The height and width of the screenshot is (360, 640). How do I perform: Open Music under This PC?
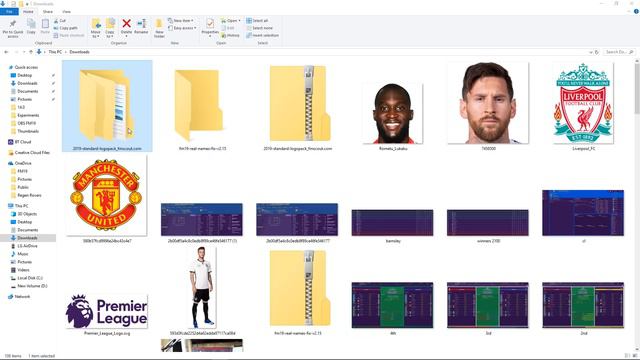[x=19, y=254]
